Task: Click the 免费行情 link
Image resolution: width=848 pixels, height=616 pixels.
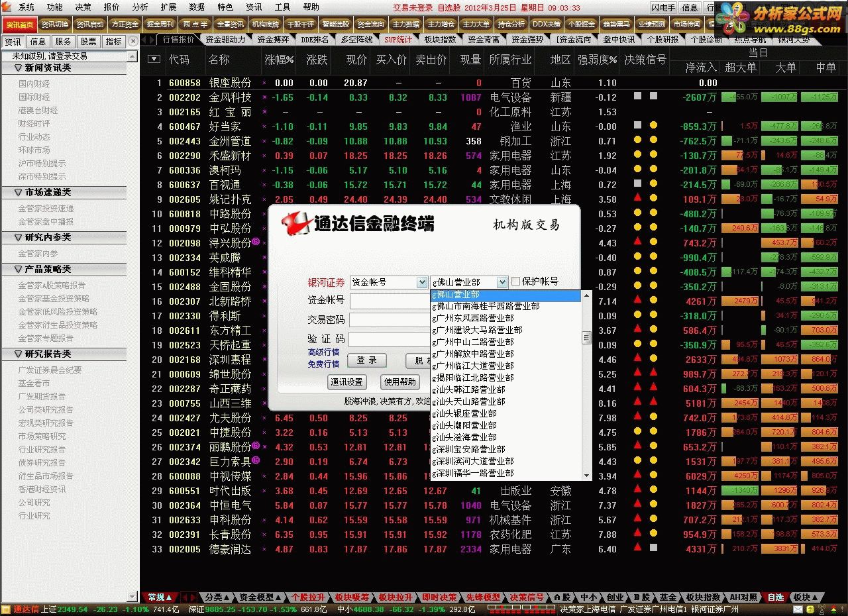Action: point(323,364)
